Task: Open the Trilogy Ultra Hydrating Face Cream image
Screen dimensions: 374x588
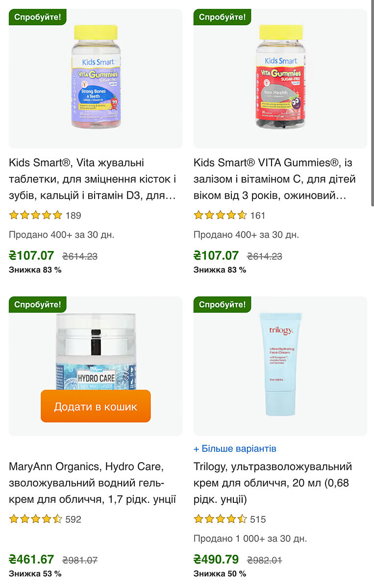Action: pos(280,366)
